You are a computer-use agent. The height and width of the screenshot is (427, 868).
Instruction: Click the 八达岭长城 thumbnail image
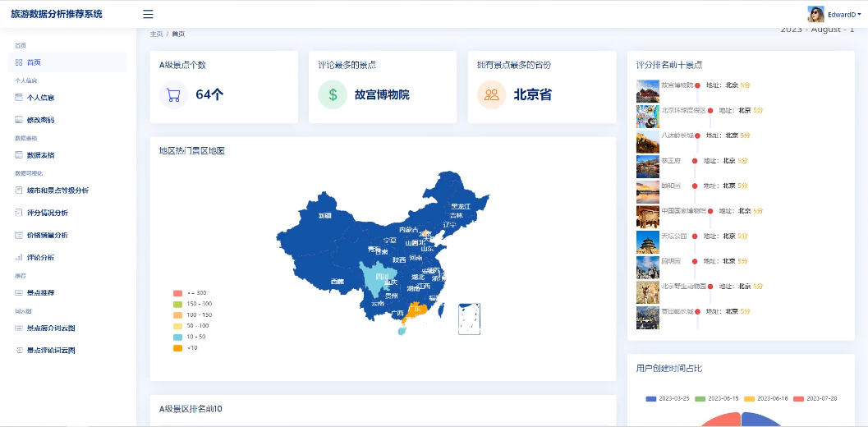pyautogui.click(x=648, y=142)
